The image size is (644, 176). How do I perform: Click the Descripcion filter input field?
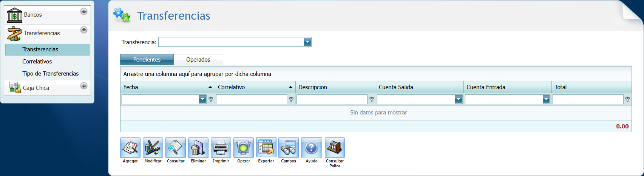pyautogui.click(x=332, y=99)
